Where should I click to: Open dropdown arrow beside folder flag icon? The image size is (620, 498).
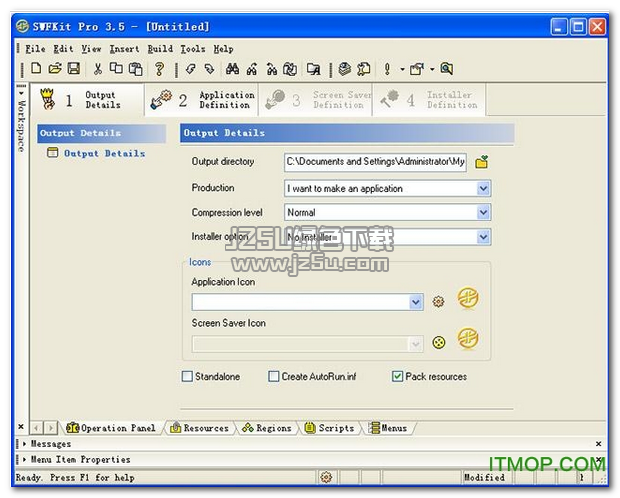432,69
